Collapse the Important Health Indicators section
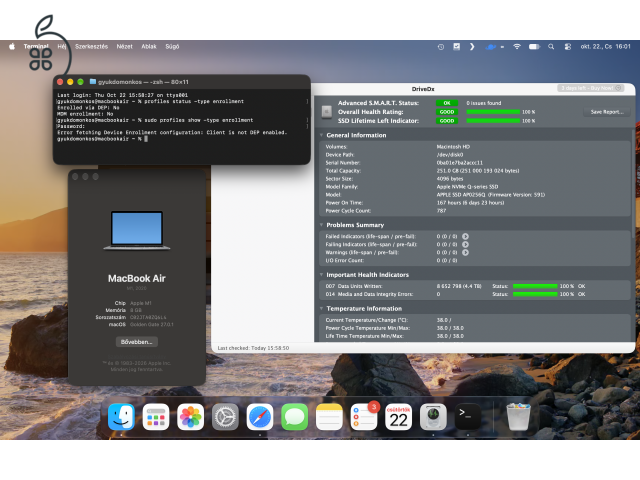The image size is (640, 480). pyautogui.click(x=322, y=275)
